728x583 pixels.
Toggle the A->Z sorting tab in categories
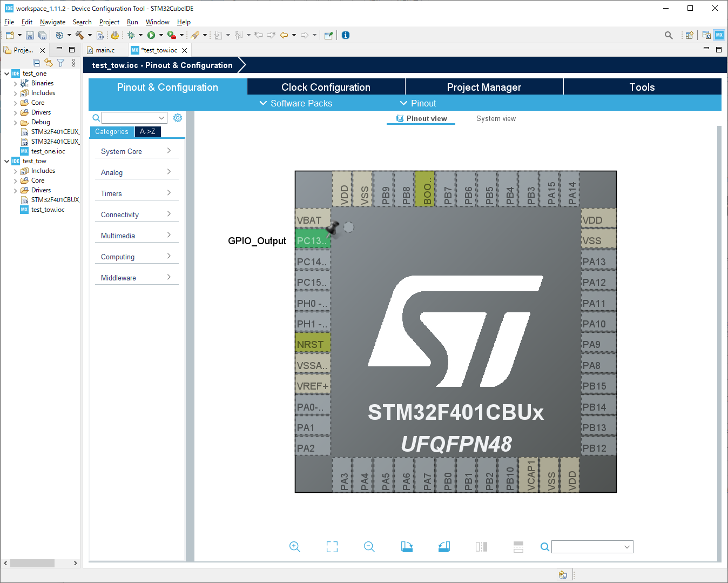click(x=147, y=131)
